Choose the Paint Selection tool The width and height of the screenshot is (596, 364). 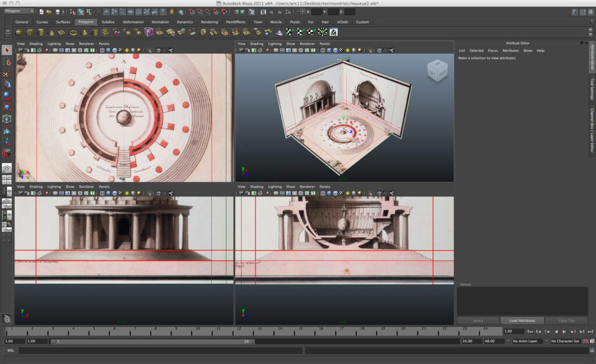(x=7, y=74)
